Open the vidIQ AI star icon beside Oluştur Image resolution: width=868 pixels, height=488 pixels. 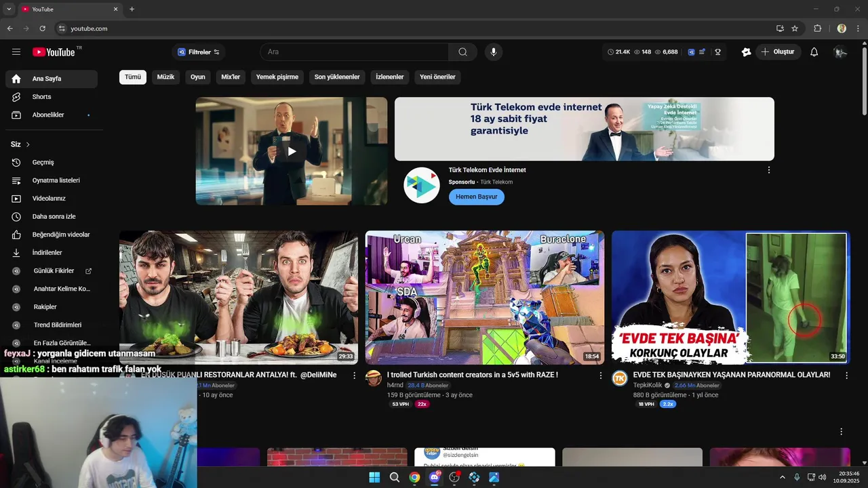[747, 52]
